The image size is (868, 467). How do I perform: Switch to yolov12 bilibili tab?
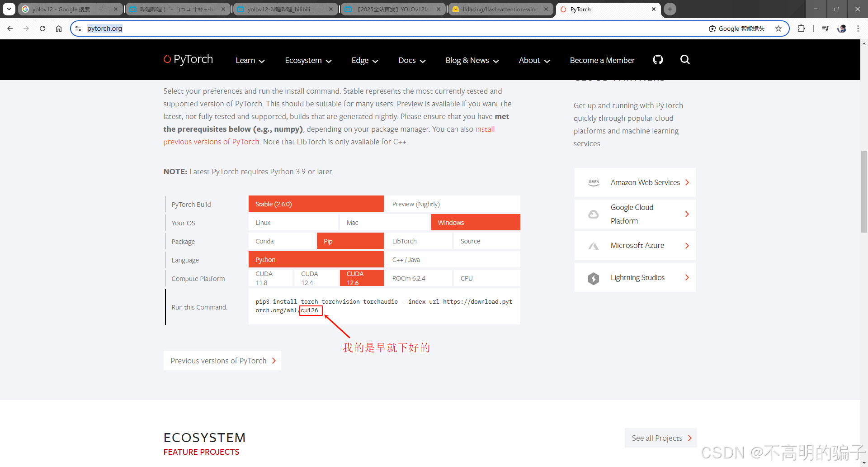point(285,9)
